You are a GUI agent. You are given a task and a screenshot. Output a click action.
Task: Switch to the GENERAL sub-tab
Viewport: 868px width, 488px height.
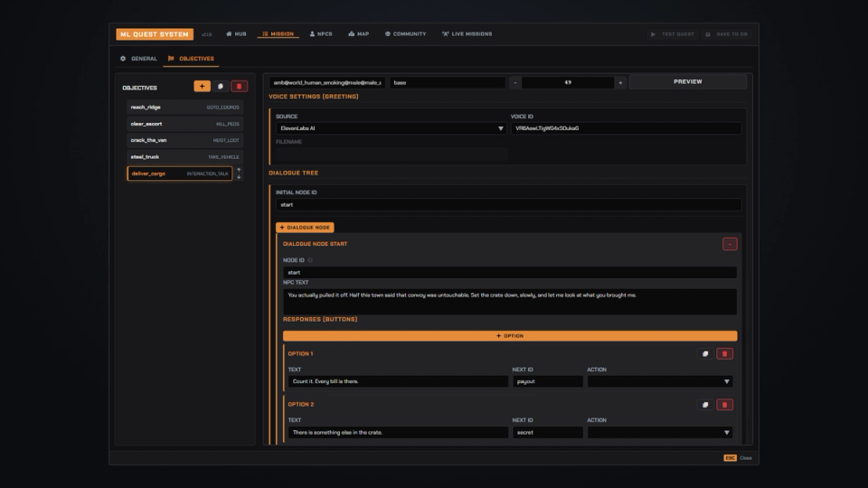pos(138,58)
